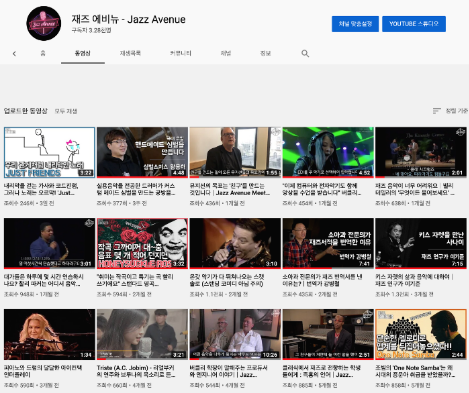
Task: Open the 3:21 female vocalist at microphone thumbnail
Action: coord(142,334)
